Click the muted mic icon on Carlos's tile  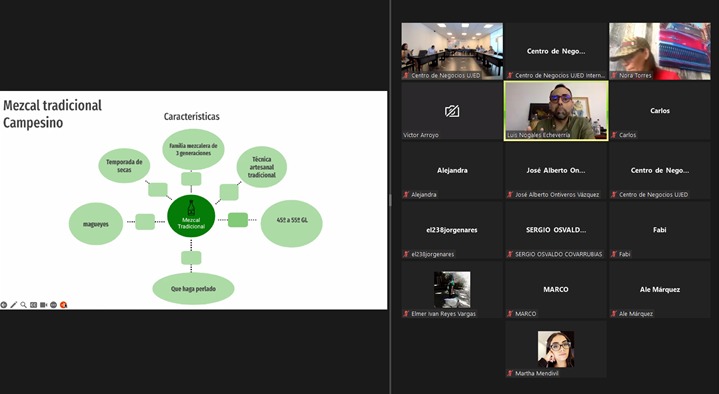pos(614,135)
